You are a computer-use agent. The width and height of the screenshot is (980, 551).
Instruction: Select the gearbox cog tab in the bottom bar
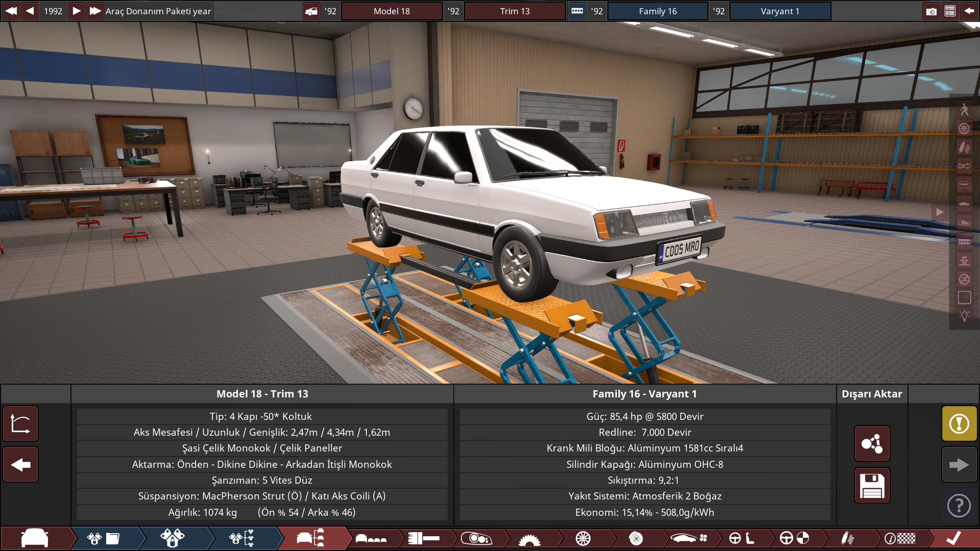click(x=529, y=539)
